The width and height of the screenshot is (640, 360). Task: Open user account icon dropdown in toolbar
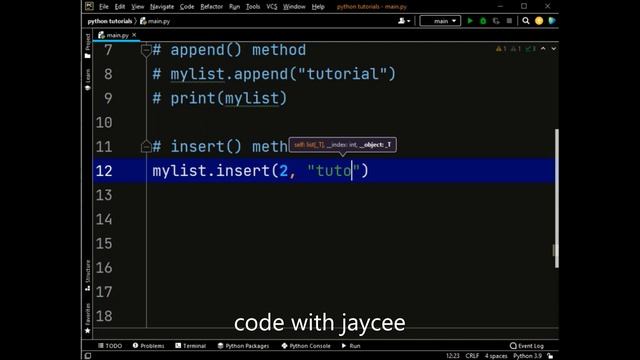[404, 21]
